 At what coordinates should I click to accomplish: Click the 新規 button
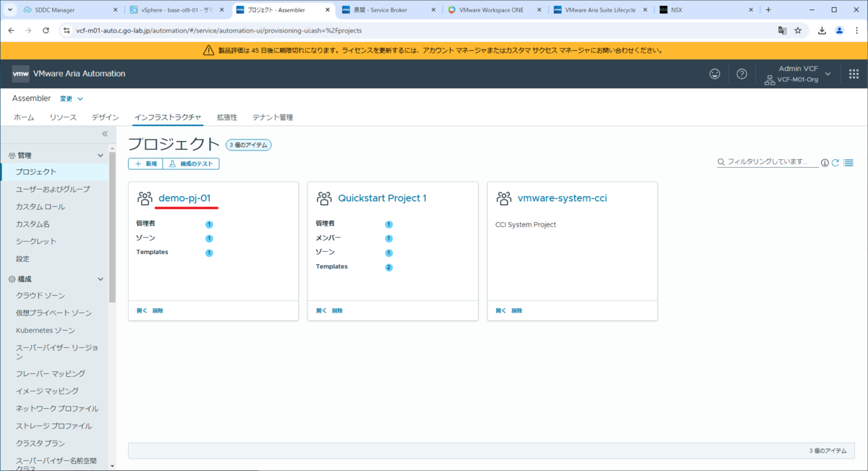[x=145, y=164]
